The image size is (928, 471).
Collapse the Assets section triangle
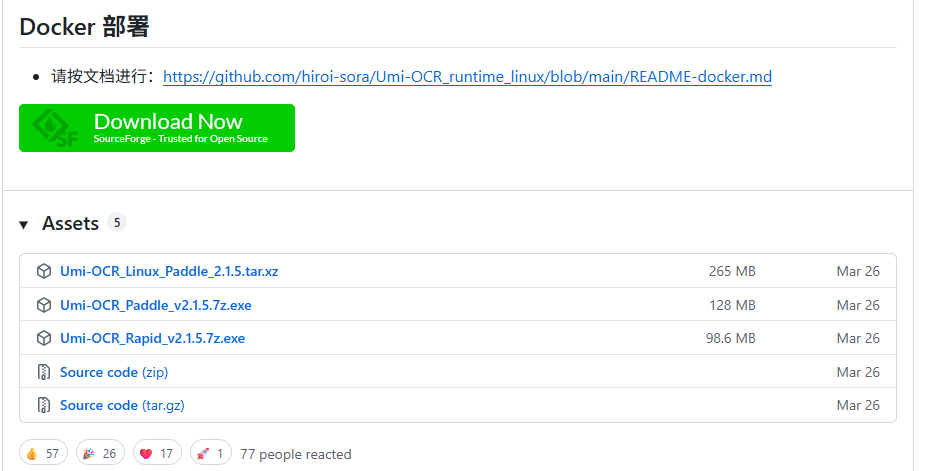point(24,225)
